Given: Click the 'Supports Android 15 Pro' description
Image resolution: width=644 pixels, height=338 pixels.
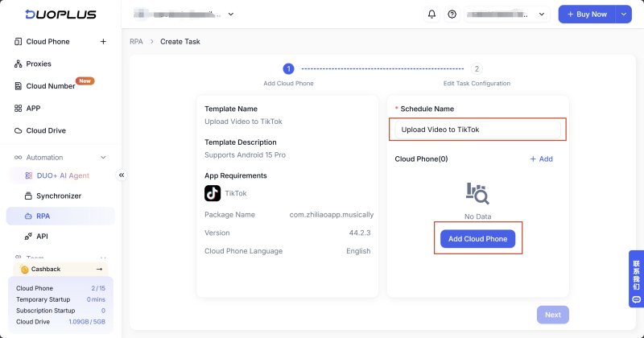Looking at the screenshot, I should click(x=246, y=155).
